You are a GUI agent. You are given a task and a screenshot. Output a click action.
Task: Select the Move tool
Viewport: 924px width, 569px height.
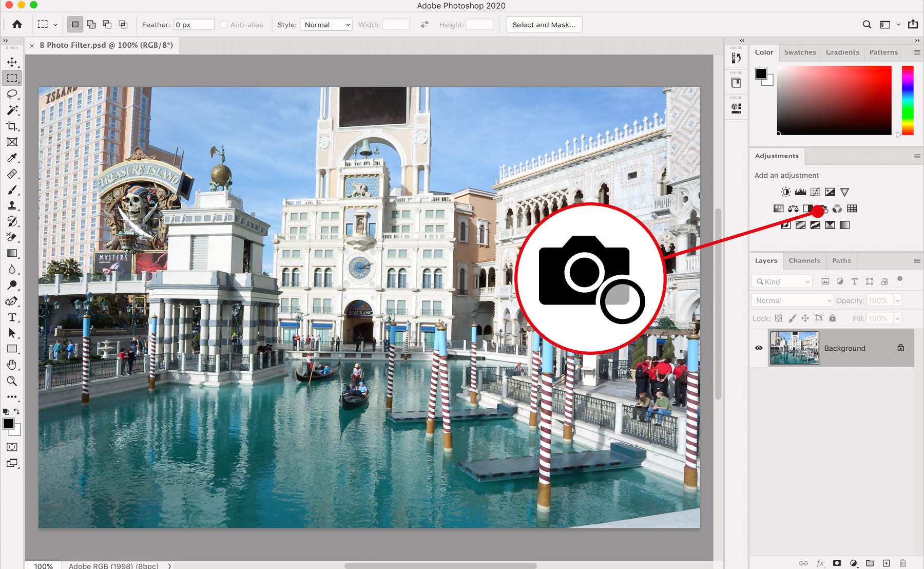12,62
